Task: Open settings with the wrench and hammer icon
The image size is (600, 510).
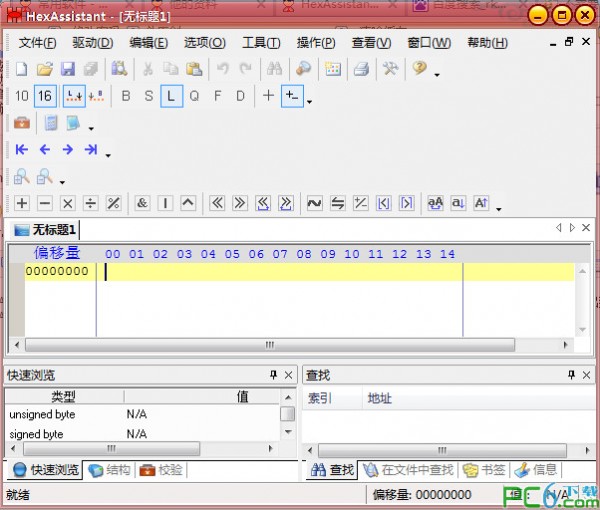Action: coord(390,69)
